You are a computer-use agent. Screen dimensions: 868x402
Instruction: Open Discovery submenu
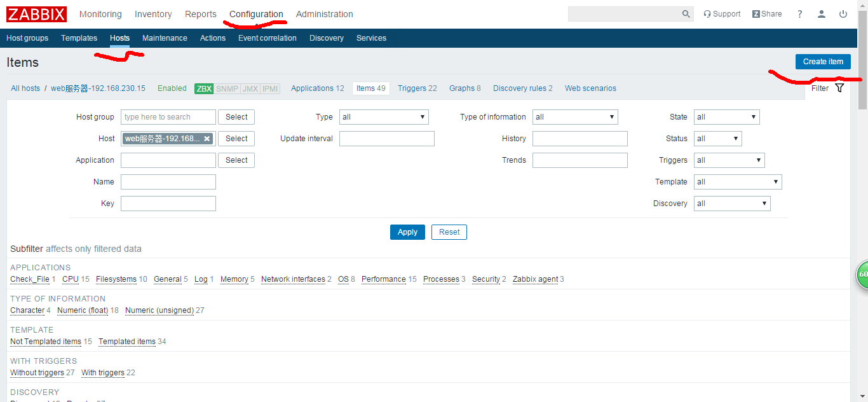pyautogui.click(x=327, y=38)
